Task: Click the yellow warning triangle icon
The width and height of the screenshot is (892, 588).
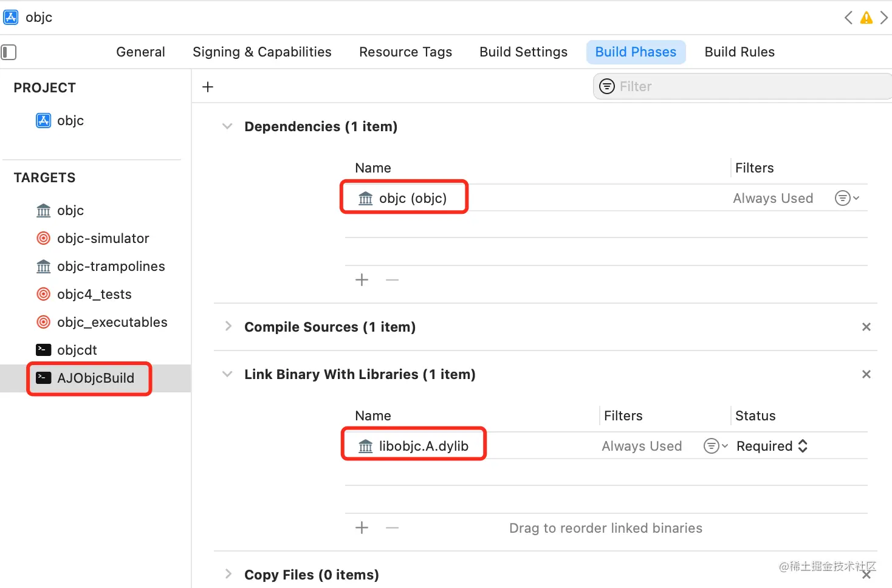Action: (866, 18)
